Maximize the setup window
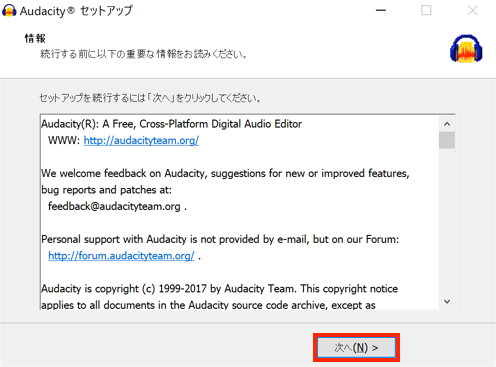 [x=426, y=10]
